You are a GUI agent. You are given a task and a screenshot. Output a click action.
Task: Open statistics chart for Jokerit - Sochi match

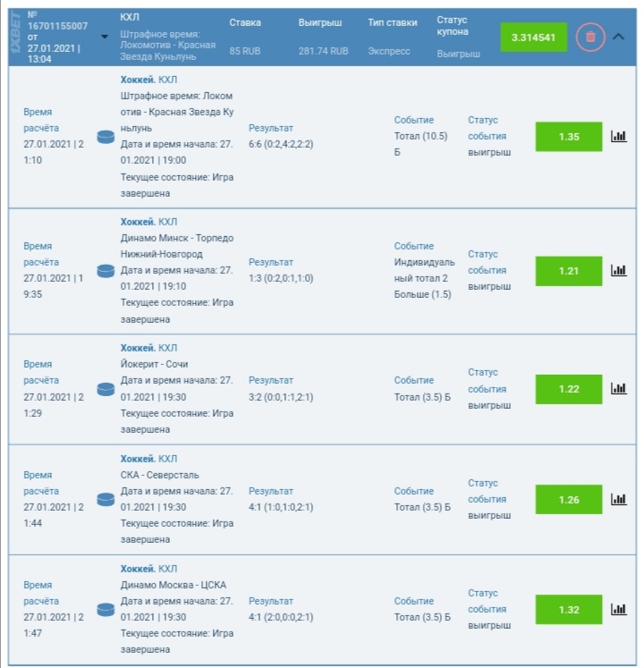point(619,388)
